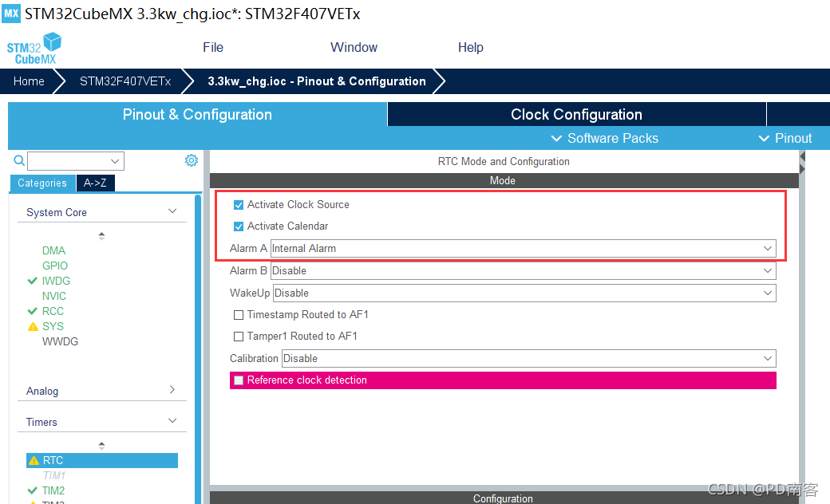This screenshot has height=504, width=830.
Task: Click the 3.3kw_chg.ioc breadcrumb
Action: pyautogui.click(x=317, y=81)
